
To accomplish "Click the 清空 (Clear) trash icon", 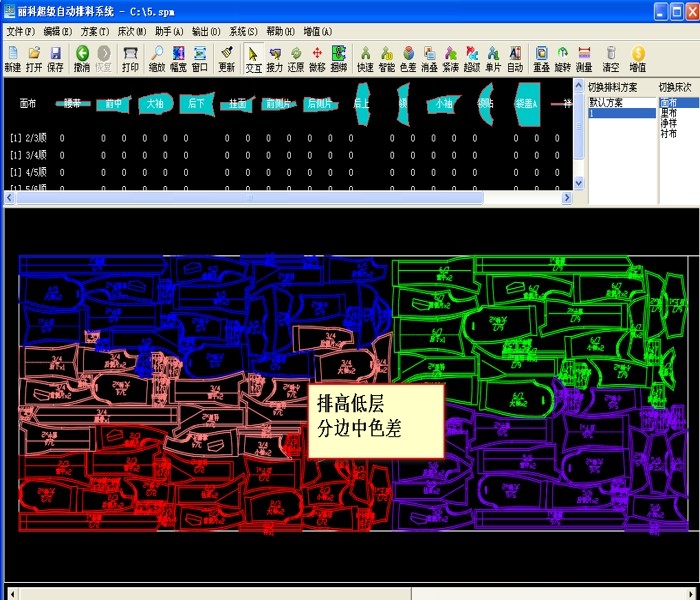I will pyautogui.click(x=611, y=58).
